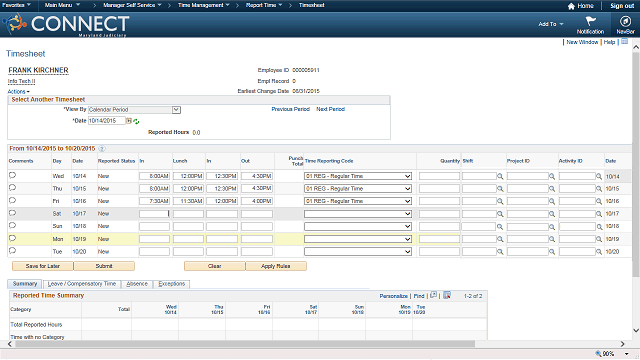Image resolution: width=640 pixels, height=360 pixels.
Task: Click Project ID lookup magnifier on Fri row
Action: click(x=552, y=201)
